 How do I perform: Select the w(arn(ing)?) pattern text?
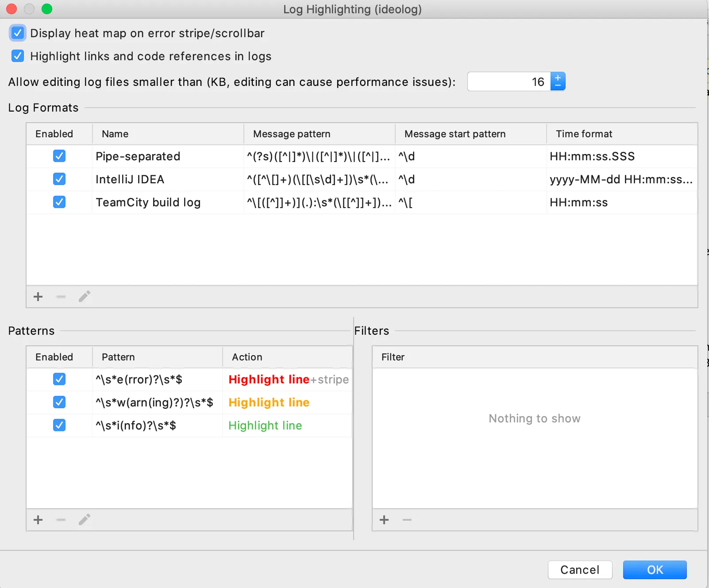click(154, 402)
